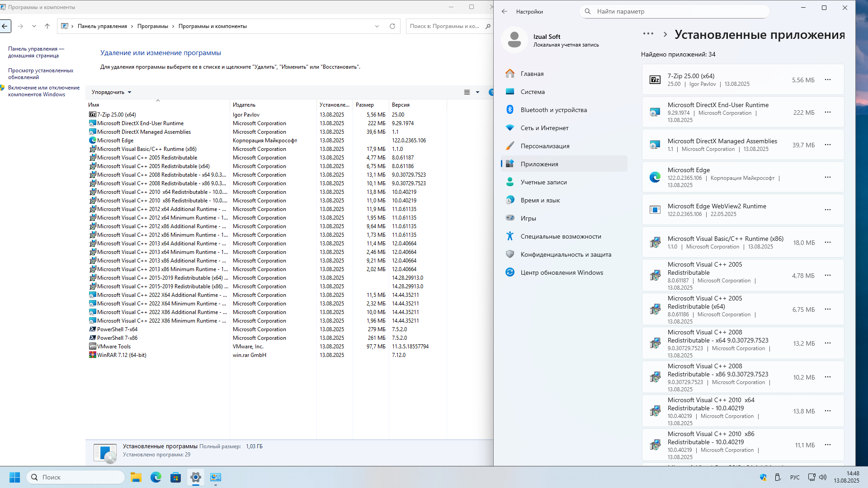
Task: Click the Центр обновления Windows icon
Action: pos(510,272)
